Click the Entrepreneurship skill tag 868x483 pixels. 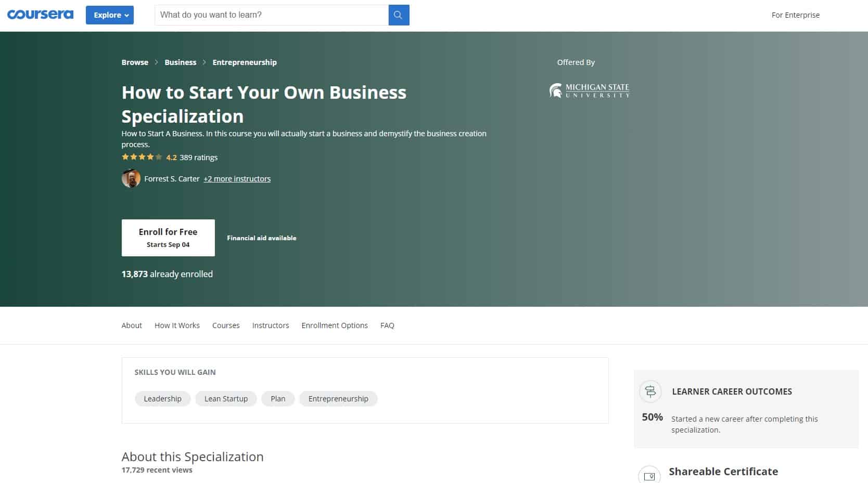[338, 399]
